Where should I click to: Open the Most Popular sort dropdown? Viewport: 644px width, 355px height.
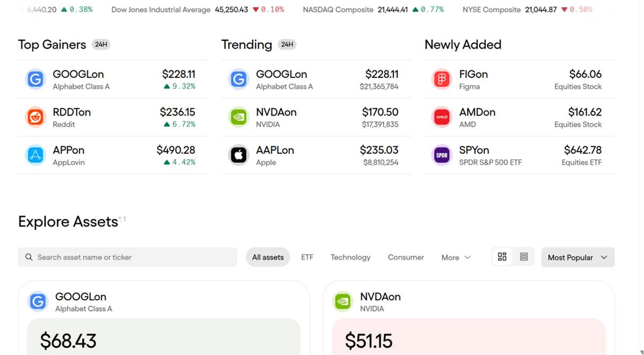point(578,257)
